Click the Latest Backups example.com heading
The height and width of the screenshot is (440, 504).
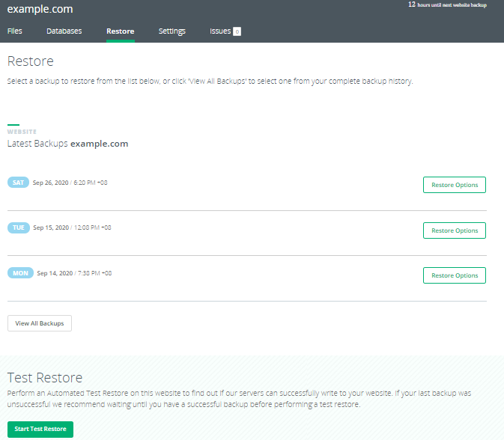[x=67, y=144]
